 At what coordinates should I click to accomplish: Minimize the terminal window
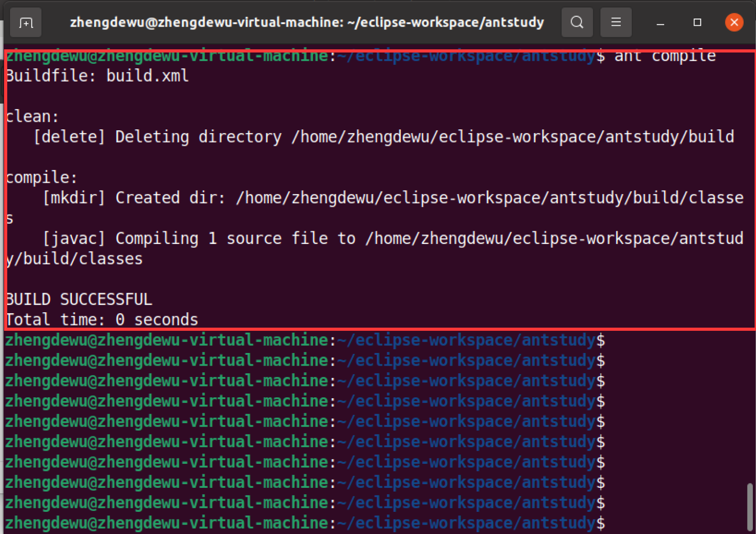[x=660, y=23]
